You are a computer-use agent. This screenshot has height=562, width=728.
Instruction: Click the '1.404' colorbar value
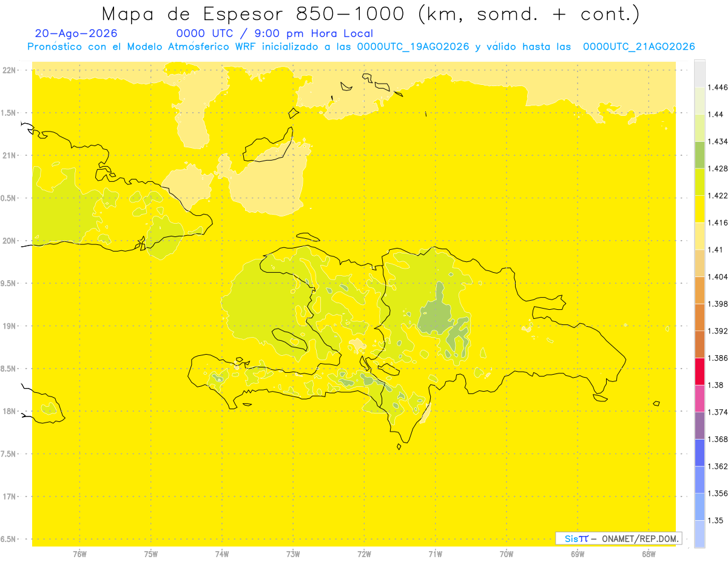click(x=717, y=277)
